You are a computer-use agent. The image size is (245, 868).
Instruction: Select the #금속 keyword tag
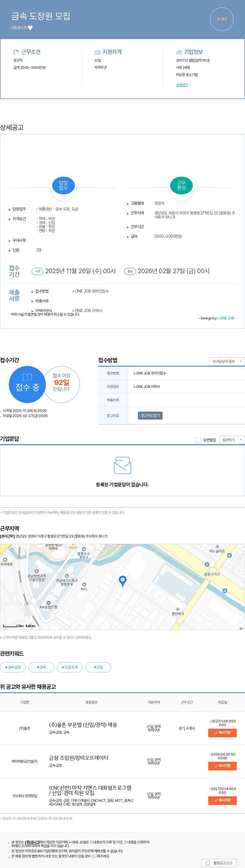41,667
